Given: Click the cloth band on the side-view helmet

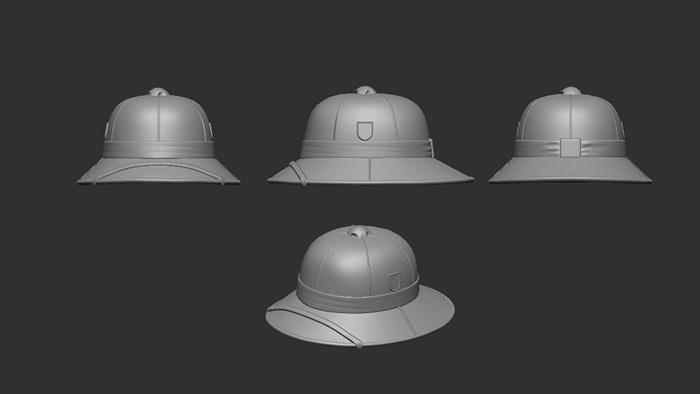Looking at the screenshot, I should pyautogui.click(x=366, y=149).
